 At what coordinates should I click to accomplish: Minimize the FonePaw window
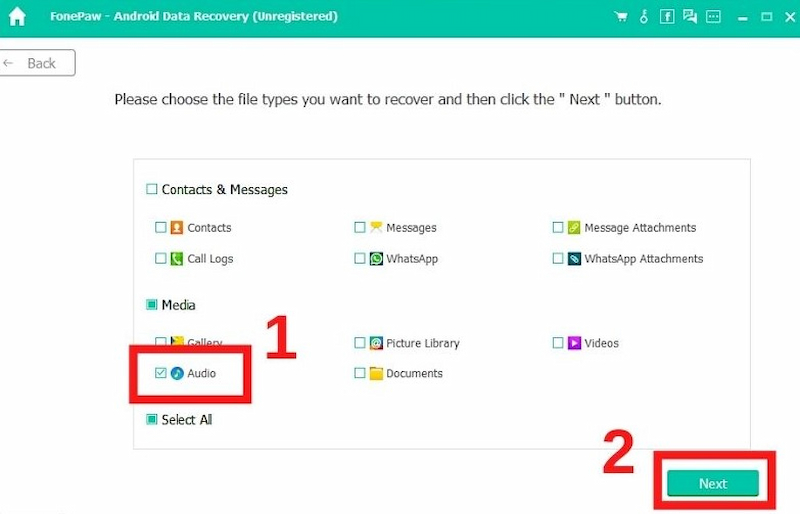[743, 18]
